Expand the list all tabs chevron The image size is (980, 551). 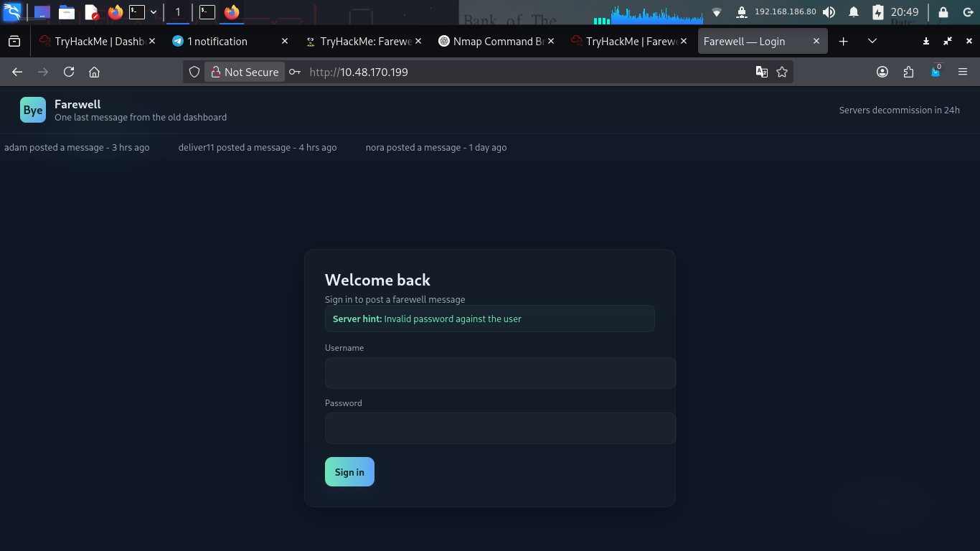(x=872, y=42)
